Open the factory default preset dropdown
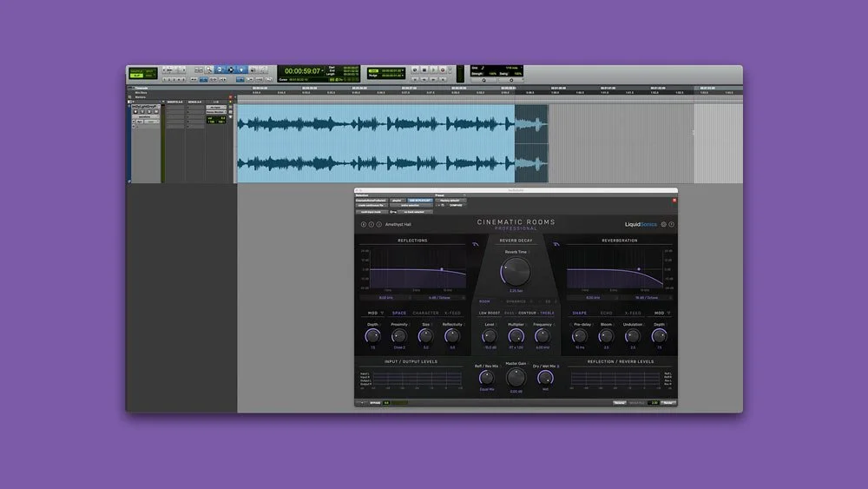This screenshot has width=868, height=489. point(450,201)
